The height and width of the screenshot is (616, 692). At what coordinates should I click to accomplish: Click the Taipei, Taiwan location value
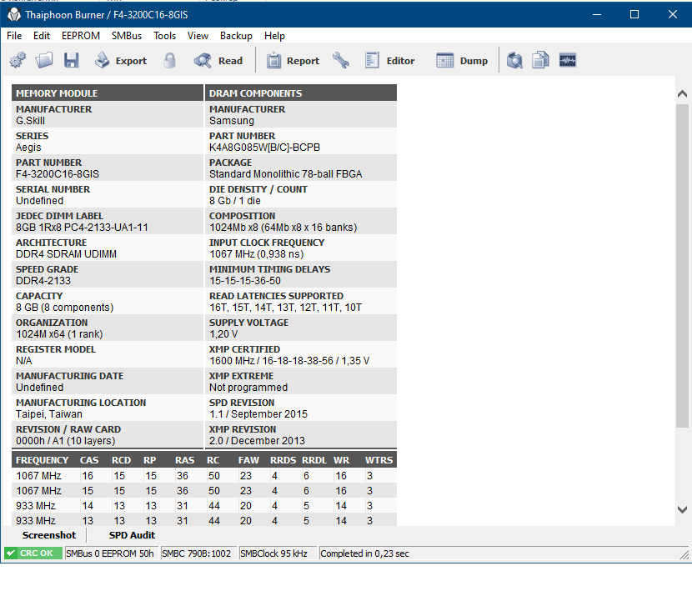[x=49, y=414]
